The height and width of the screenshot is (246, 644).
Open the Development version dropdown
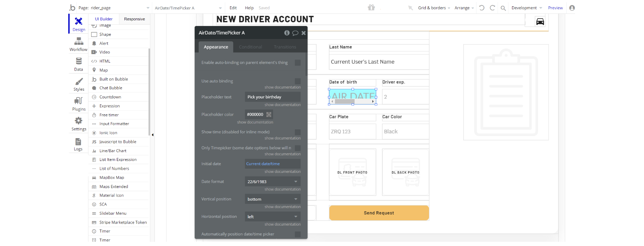[x=527, y=8]
